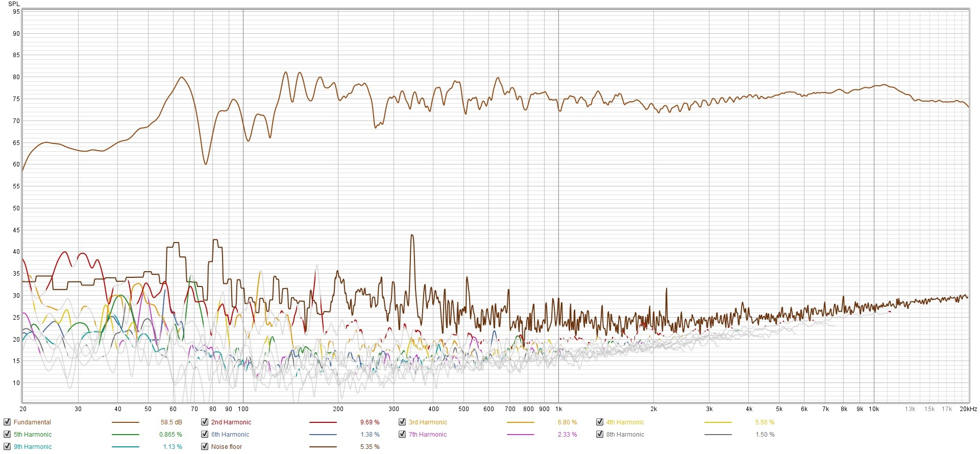Viewport: 980px width, 454px height.
Task: Click the 1k frequency axis tick
Action: click(x=558, y=409)
